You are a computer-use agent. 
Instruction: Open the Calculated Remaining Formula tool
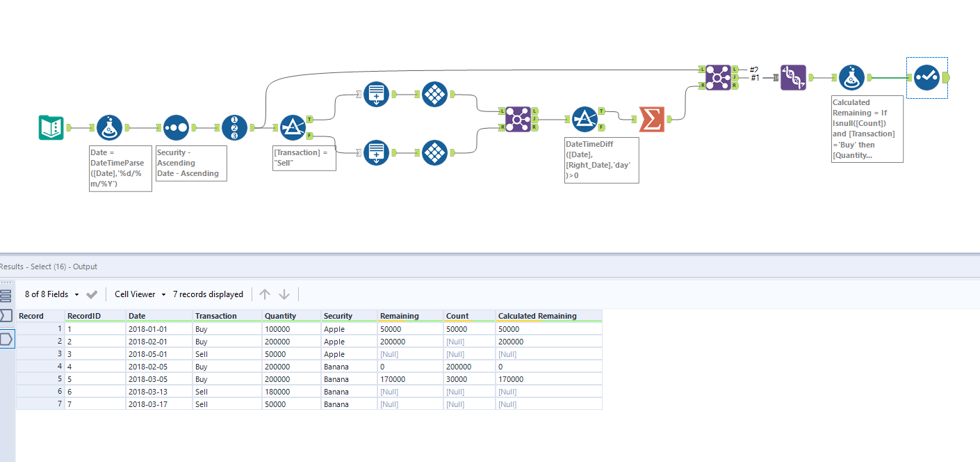851,77
